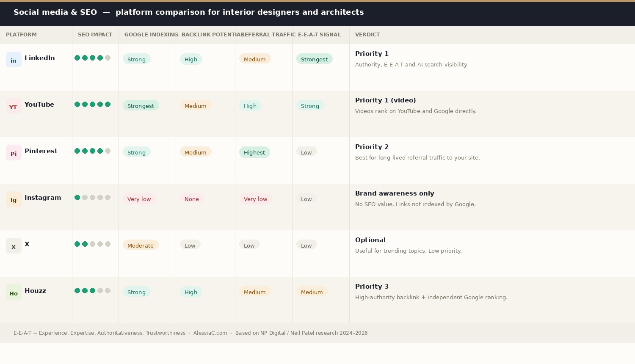Click Pinterest's SEO impact dot rating
This screenshot has width=635, height=364.
pyautogui.click(x=92, y=151)
